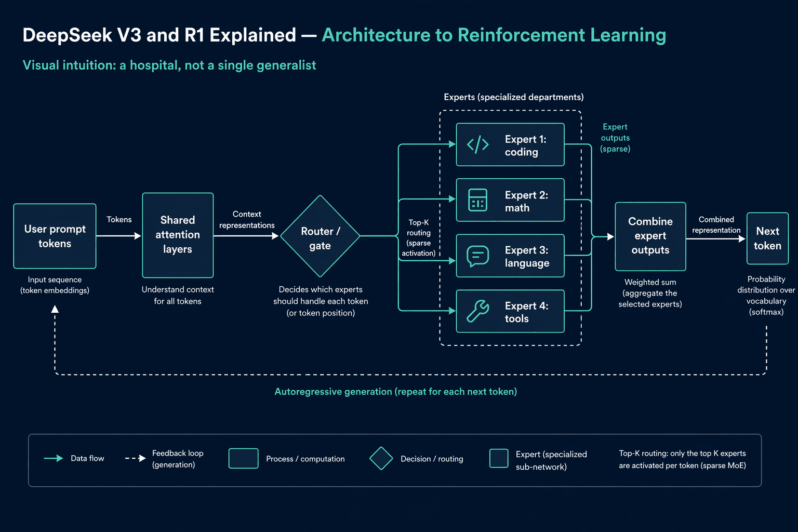Click the "Probability distribution over vocabulary (softmax)" caption
The height and width of the screenshot is (532, 798).
tap(766, 296)
